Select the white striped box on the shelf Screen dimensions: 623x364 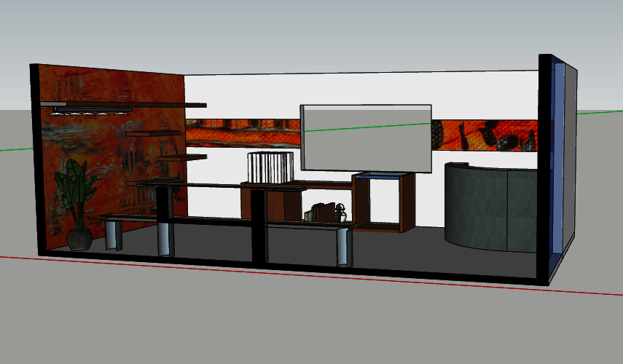pos(270,167)
